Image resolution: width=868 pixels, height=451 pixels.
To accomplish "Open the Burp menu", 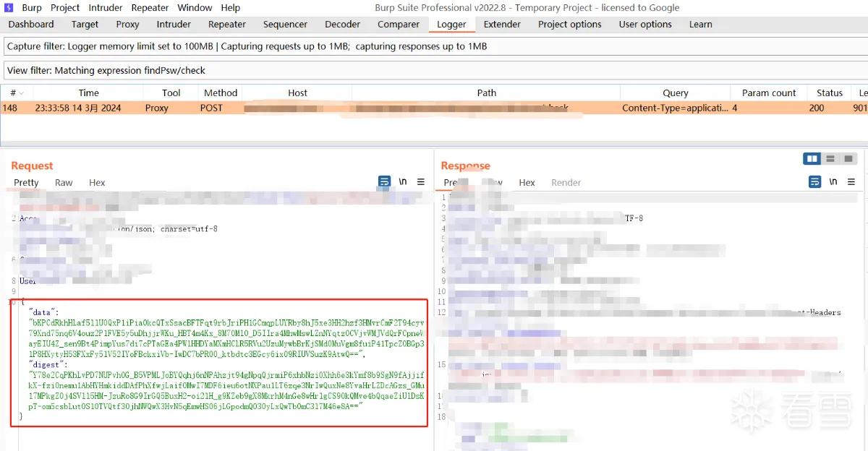I will click(x=32, y=7).
